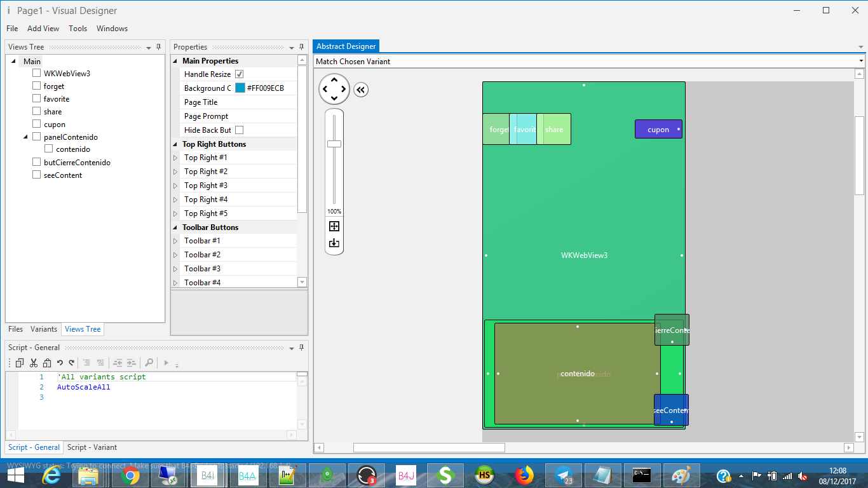This screenshot has height=488, width=868.
Task: Pin the Views Tree panel
Action: coord(158,47)
